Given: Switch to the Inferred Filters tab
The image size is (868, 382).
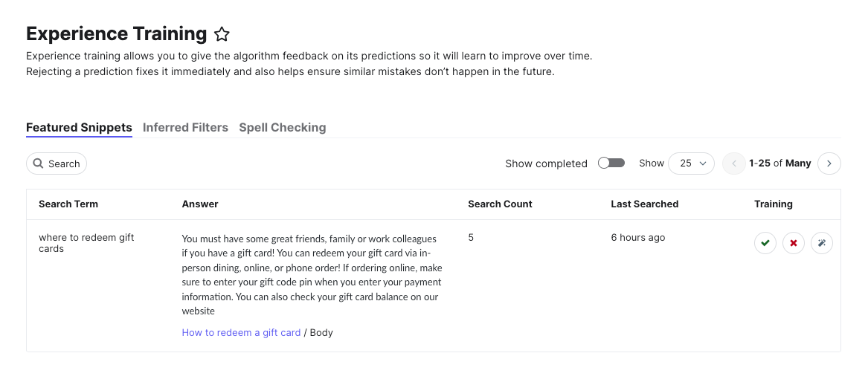Looking at the screenshot, I should point(185,128).
